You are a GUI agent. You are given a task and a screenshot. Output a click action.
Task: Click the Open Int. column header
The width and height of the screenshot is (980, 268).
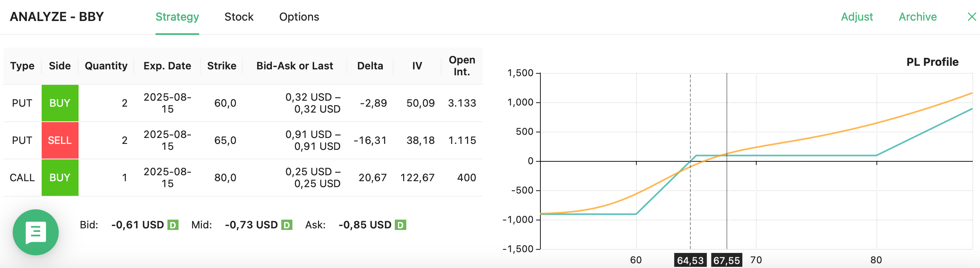pyautogui.click(x=462, y=66)
